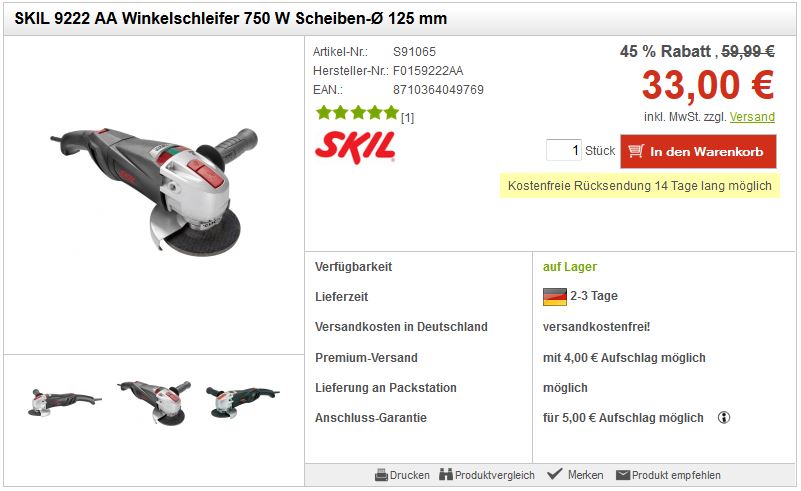Click the German flag delivery icon
Viewport: 801px width, 491px height.
[x=555, y=296]
